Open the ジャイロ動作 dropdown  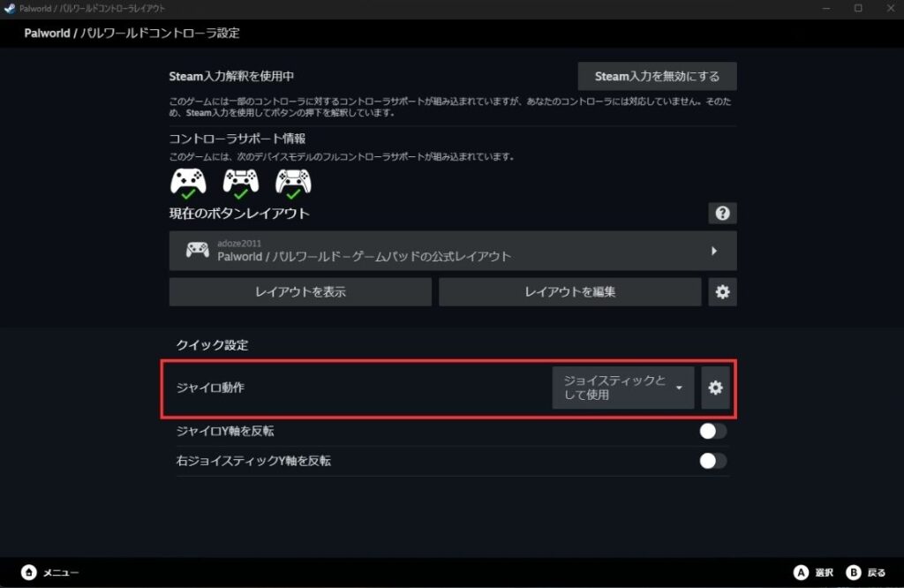tap(622, 388)
